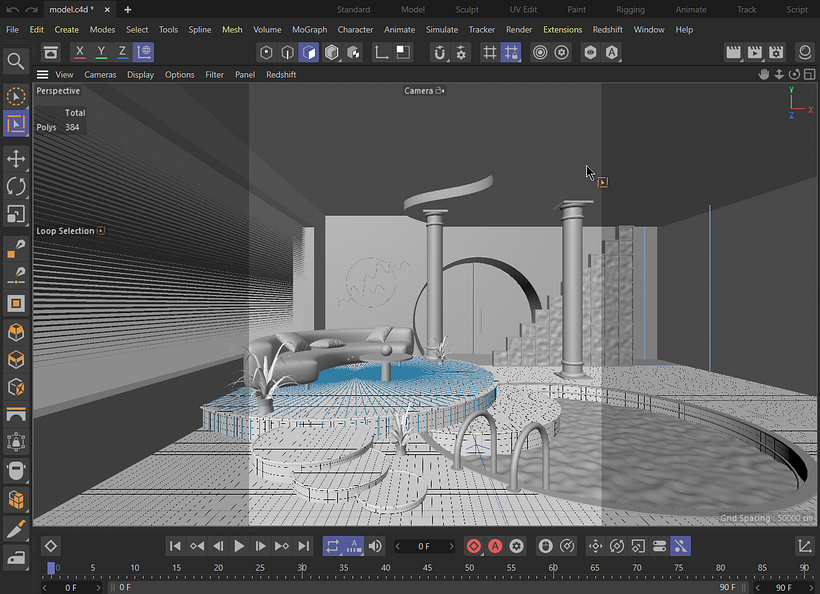Screen dimensions: 820x594
Task: Open the viewport Display dropdown
Action: tap(141, 75)
